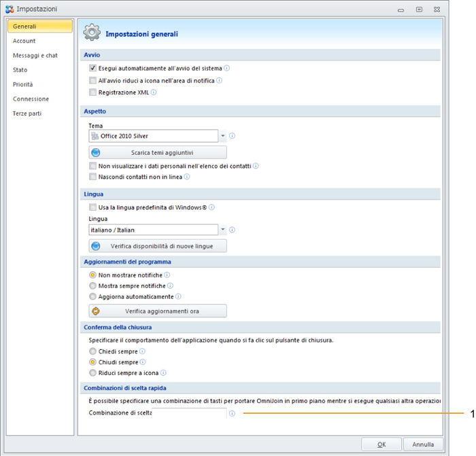Select Riduci sempre a icona radio button
476x456 pixels.
tap(92, 373)
